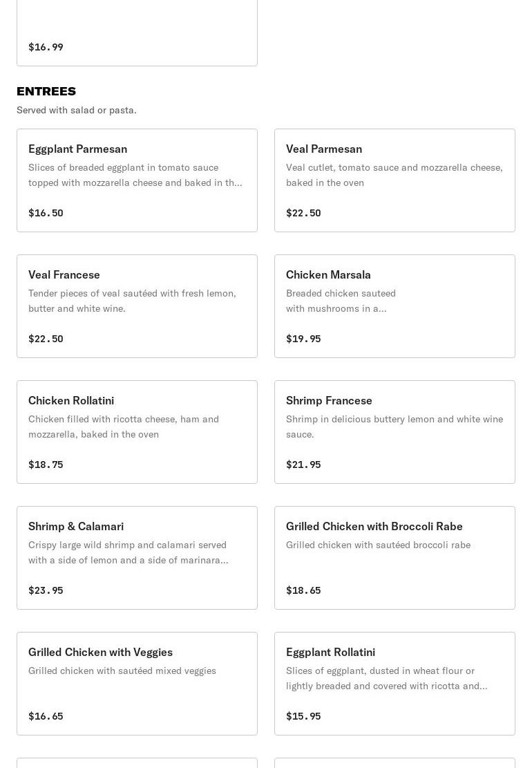The image size is (532, 768).
Task: Click the Eggplant Parmesan truncated description
Action: pyautogui.click(x=135, y=175)
